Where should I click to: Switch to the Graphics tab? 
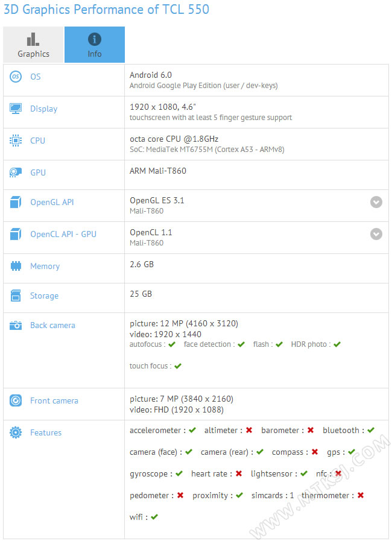tap(34, 45)
